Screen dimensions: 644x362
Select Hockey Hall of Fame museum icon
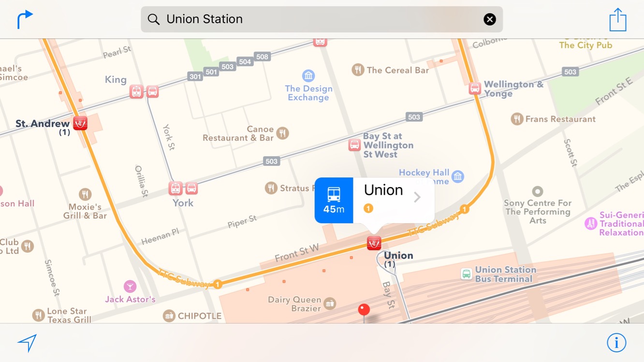pos(458,177)
